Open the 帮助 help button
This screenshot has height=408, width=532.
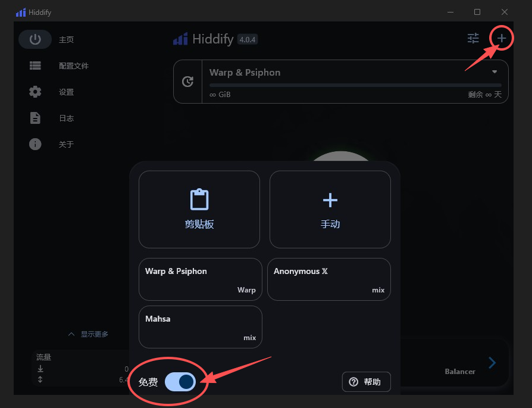(367, 382)
